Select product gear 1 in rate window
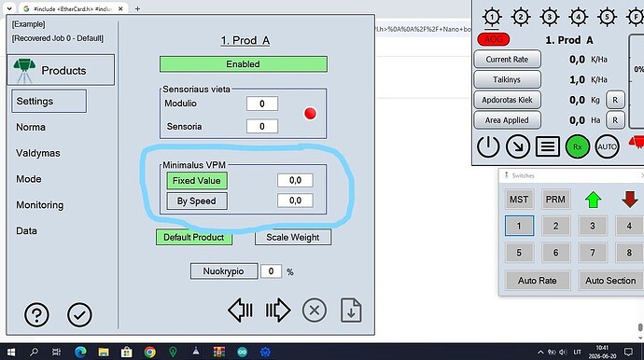The width and height of the screenshot is (644, 360). click(492, 17)
